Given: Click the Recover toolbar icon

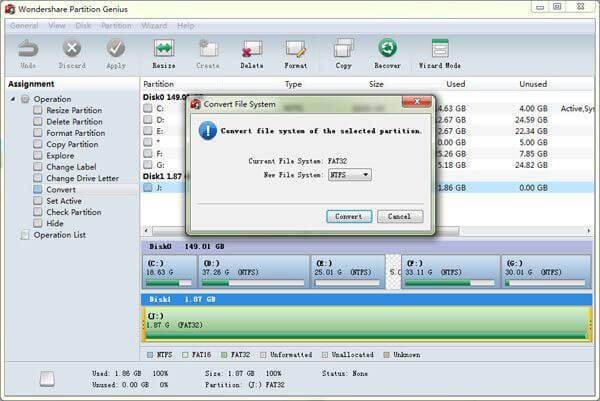Looking at the screenshot, I should coord(387,49).
